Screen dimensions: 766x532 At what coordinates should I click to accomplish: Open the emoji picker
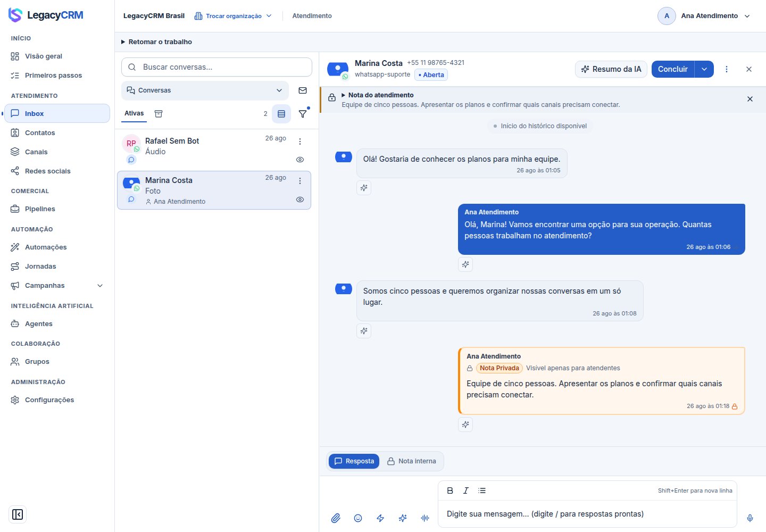click(358, 518)
